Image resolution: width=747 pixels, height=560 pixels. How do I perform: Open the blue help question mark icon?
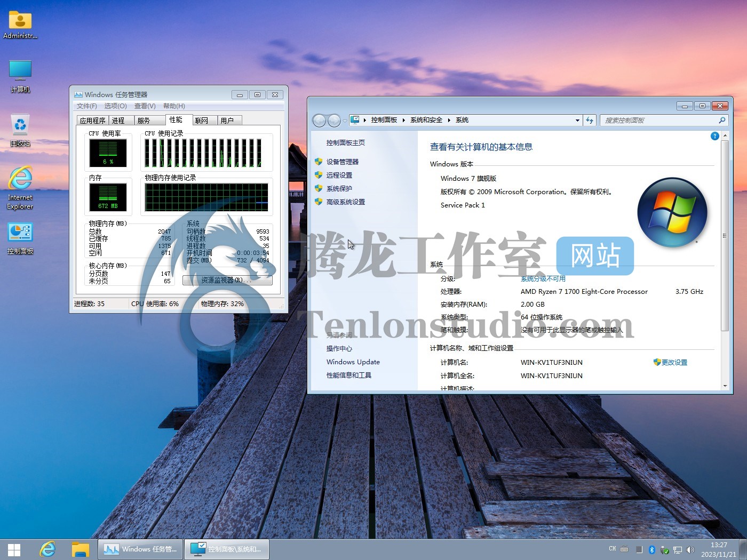coord(715,136)
